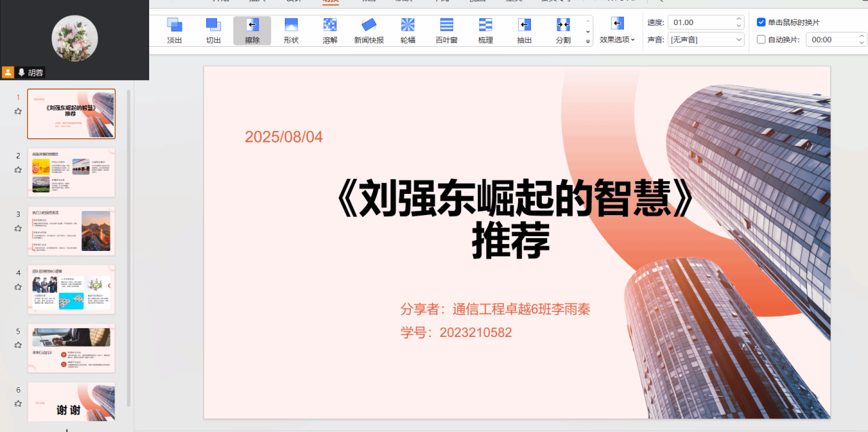Open slide 2 thumbnail in panel
This screenshot has width=868, height=432.
coord(71,172)
